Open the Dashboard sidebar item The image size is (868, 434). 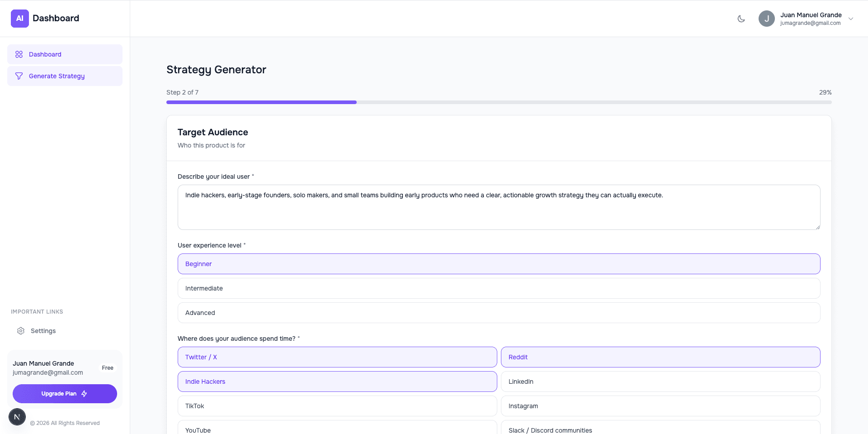tap(65, 54)
